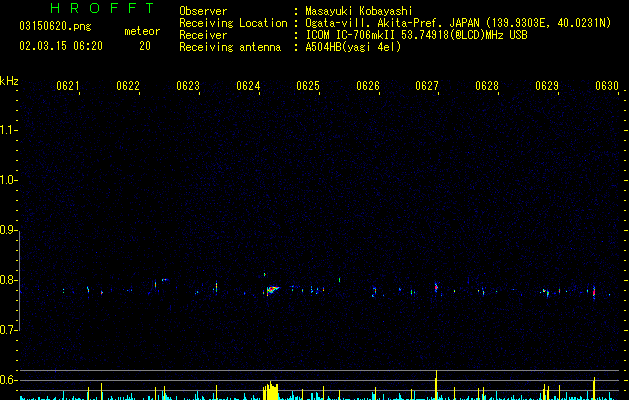Click the Receiver field label
Viewport: 629px width, 400px height.
tap(203, 35)
